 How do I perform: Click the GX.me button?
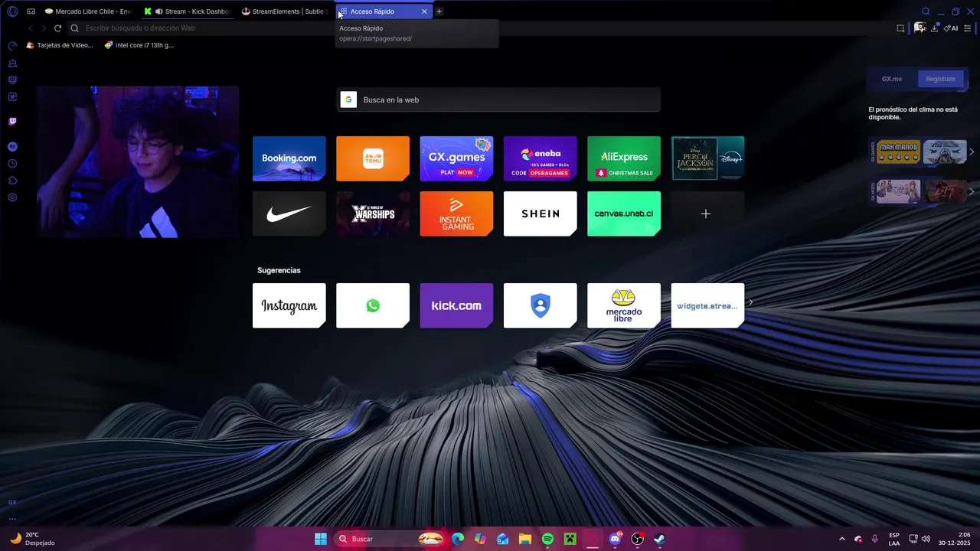click(x=892, y=79)
